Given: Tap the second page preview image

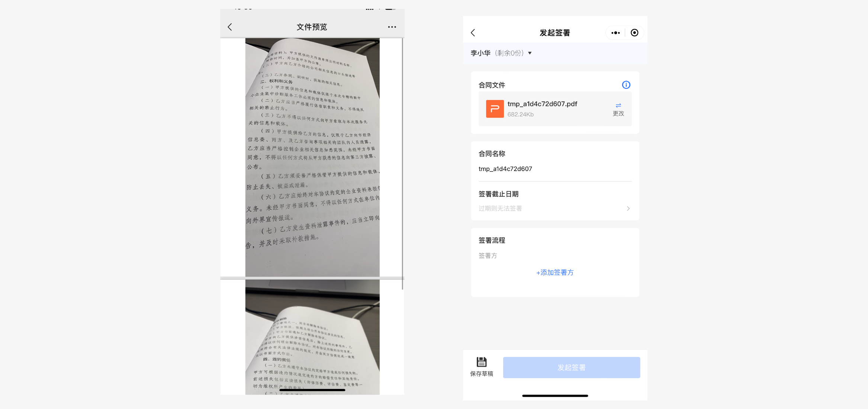Looking at the screenshot, I should pos(312,337).
